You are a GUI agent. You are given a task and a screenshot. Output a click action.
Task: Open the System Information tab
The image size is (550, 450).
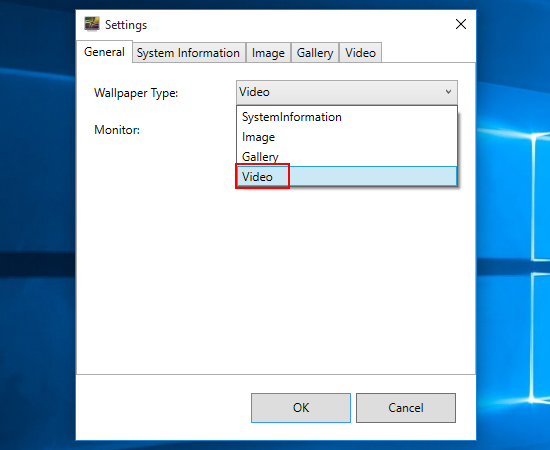188,53
